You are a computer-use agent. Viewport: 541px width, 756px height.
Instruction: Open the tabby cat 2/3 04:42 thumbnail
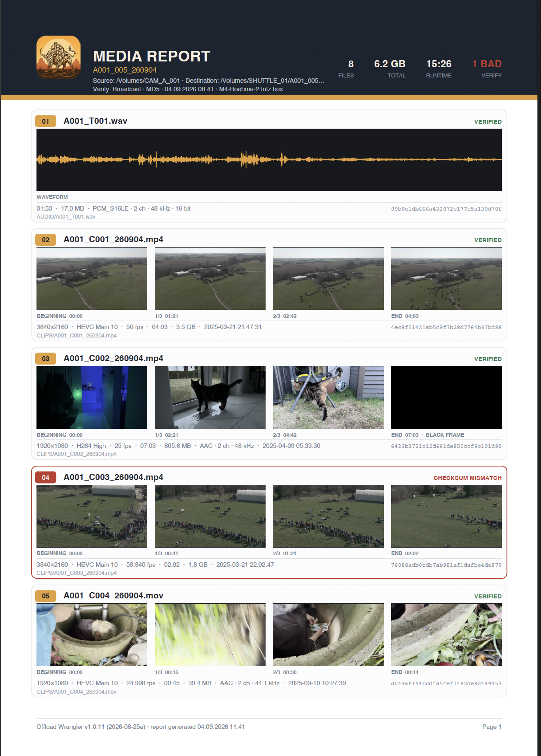point(328,398)
